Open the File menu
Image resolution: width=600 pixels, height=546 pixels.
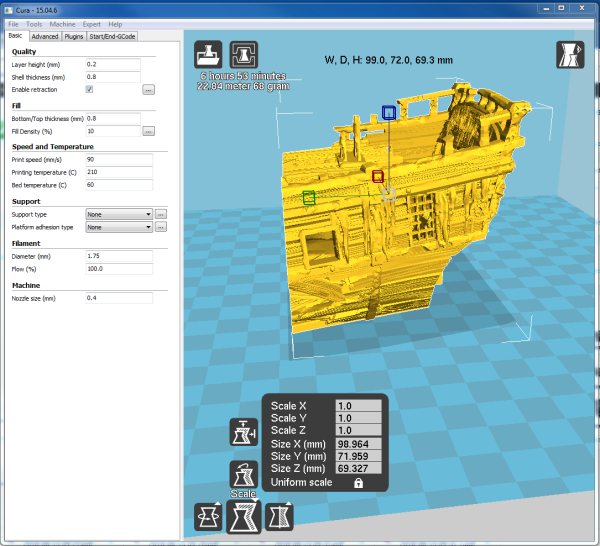[x=13, y=24]
